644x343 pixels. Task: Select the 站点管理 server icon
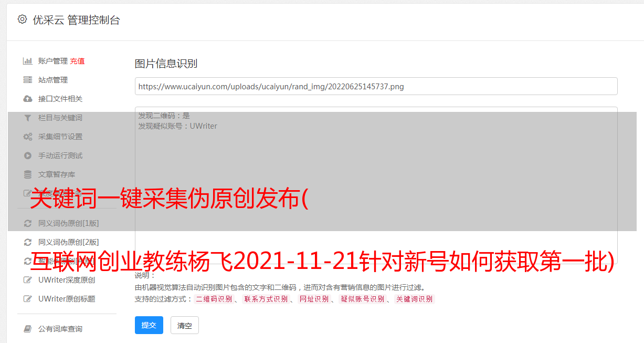[x=28, y=80]
